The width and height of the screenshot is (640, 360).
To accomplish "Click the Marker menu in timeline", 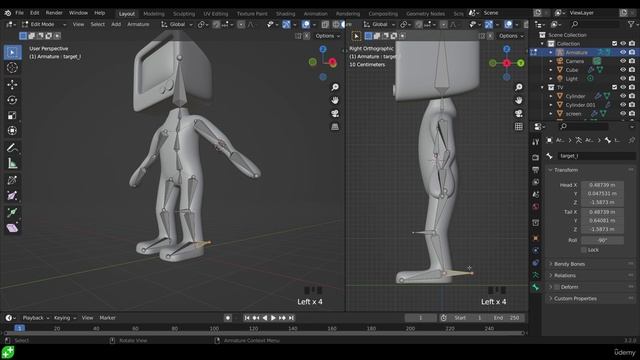I will 107,318.
